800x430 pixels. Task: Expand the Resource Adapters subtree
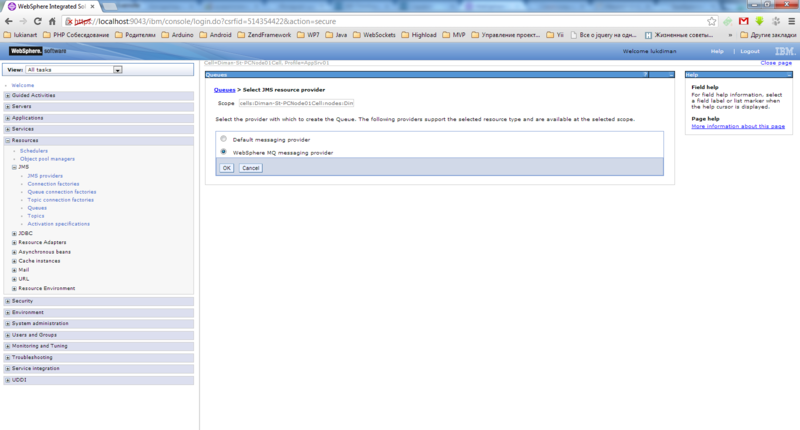point(14,243)
